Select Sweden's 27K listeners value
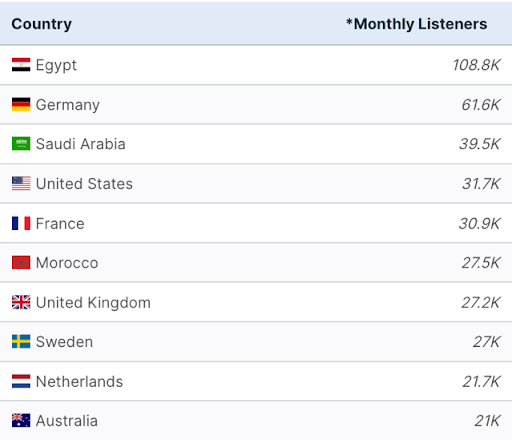Viewport: 512px width, 440px height. pyautogui.click(x=487, y=342)
